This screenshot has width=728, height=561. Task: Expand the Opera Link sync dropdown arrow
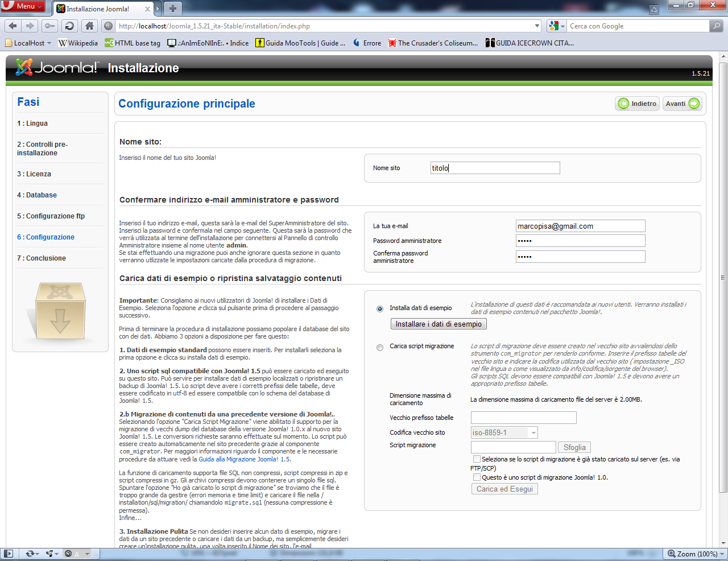[x=38, y=554]
